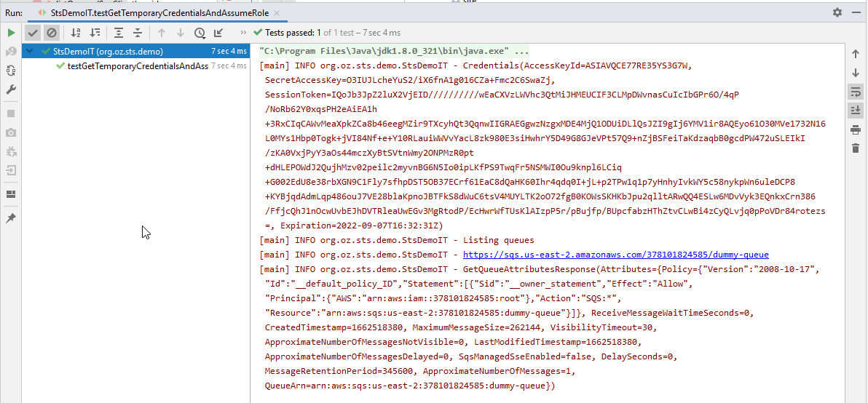Toggle Show Ignored tests button
The height and width of the screenshot is (403, 868).
52,33
